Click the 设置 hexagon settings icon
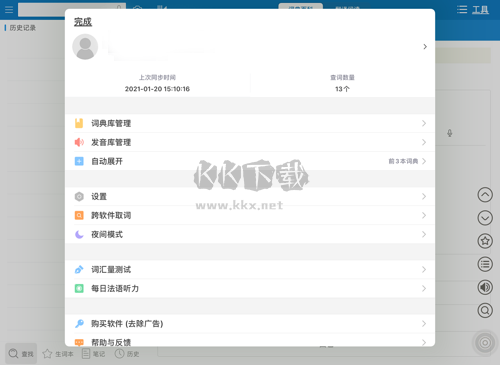Screen dimensions: 500x365 pyautogui.click(x=79, y=197)
